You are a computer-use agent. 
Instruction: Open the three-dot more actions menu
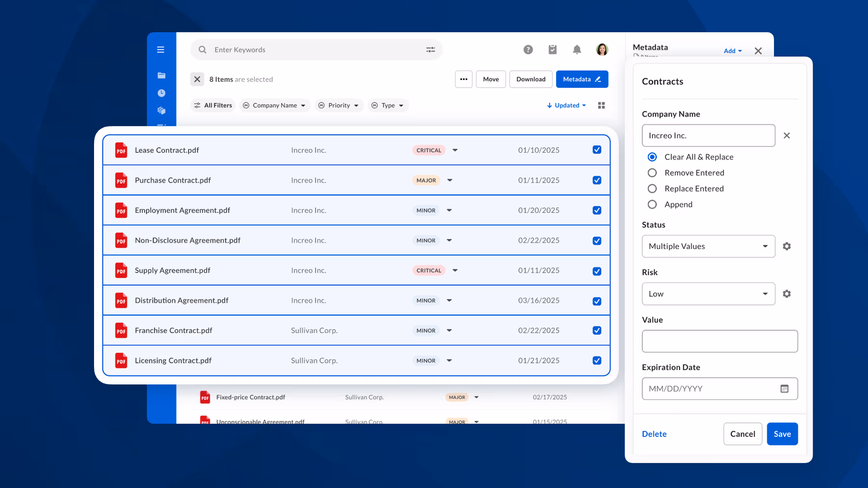click(463, 79)
